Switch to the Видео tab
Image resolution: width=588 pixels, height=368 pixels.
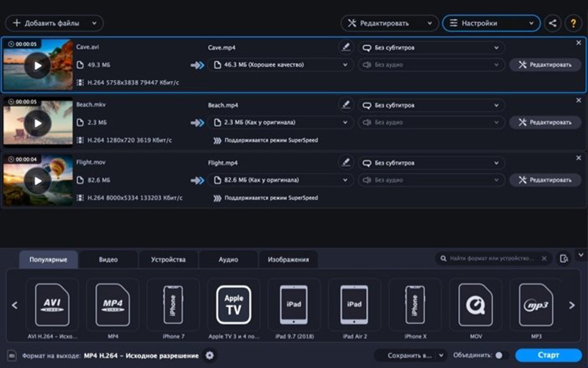[108, 259]
